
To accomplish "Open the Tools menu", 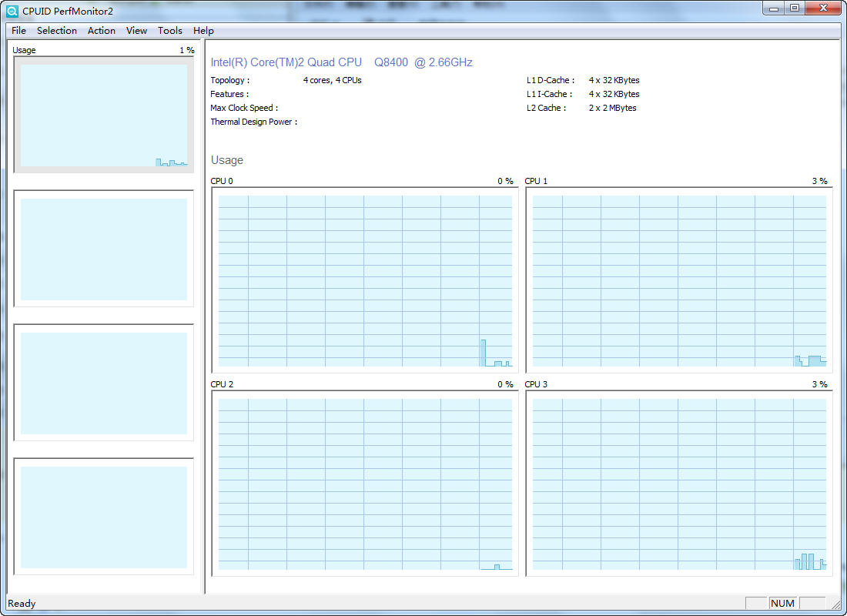I will pos(170,31).
